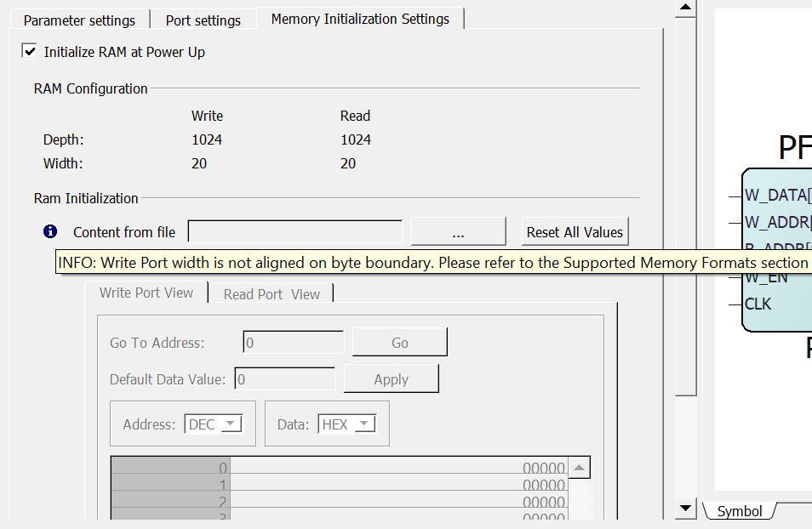Screen dimensions: 812x529
Task: Click the Content from file text field
Action: pos(294,231)
